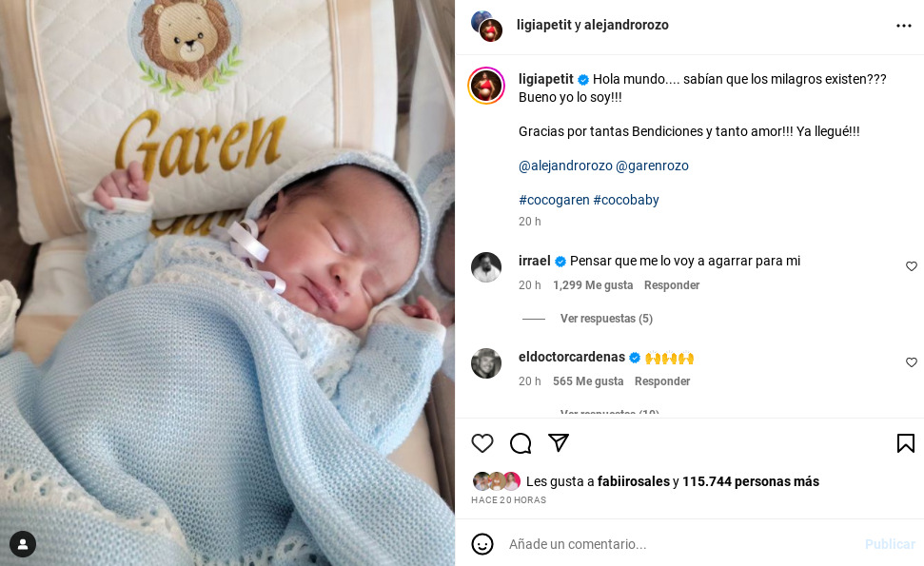Click the Añade un comentario field
The height and width of the screenshot is (566, 924).
point(678,544)
